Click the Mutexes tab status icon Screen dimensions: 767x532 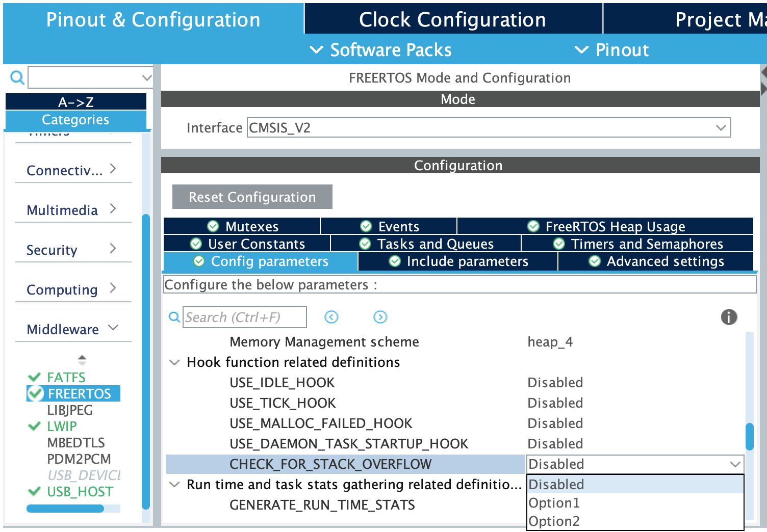point(213,226)
